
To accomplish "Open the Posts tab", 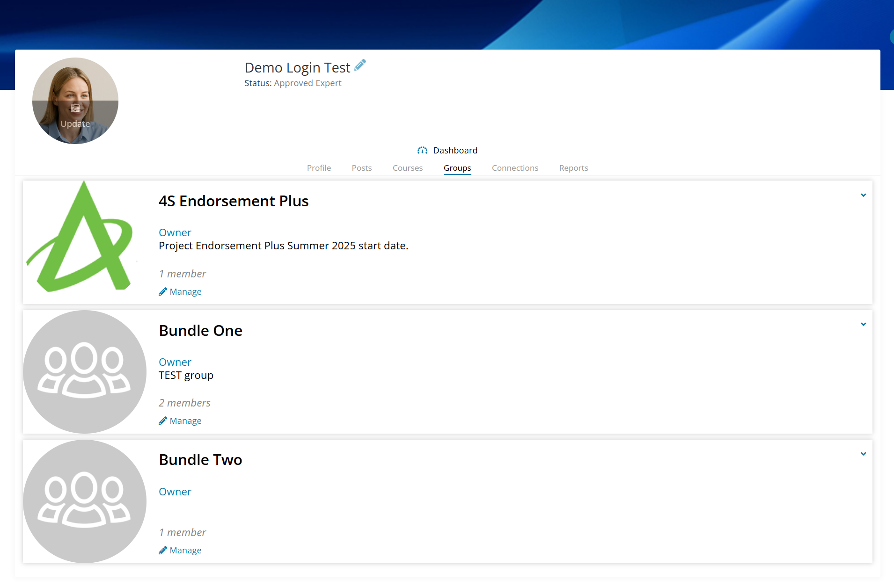I will click(x=362, y=168).
